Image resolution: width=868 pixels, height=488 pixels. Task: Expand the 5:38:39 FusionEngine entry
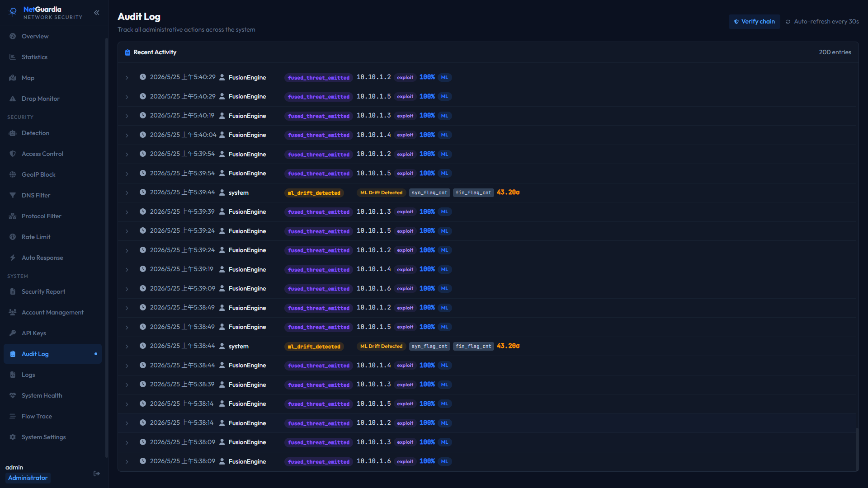pos(127,385)
